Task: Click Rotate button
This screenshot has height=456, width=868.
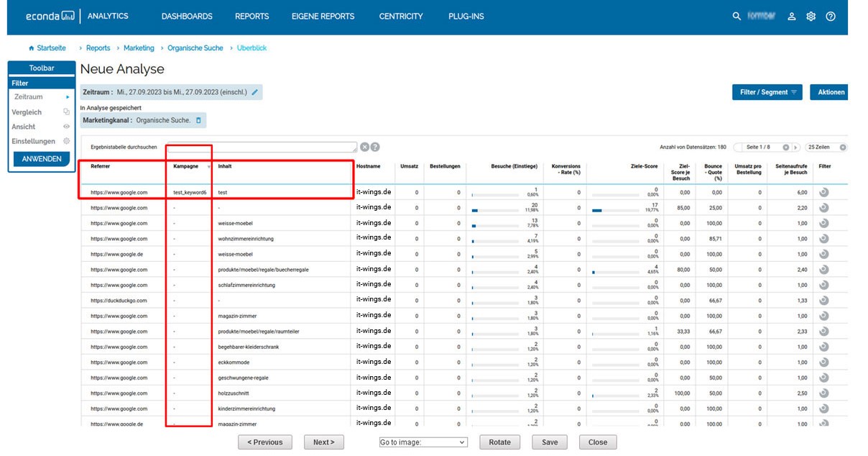Action: point(500,442)
